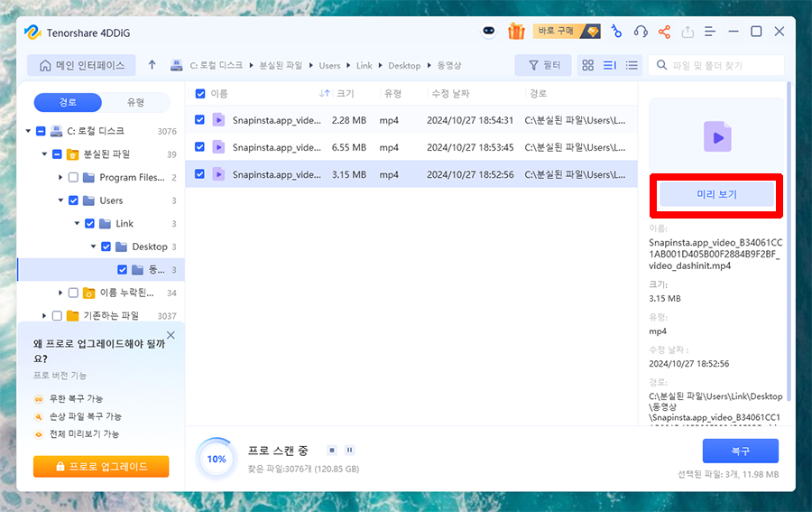Image resolution: width=812 pixels, height=512 pixels.
Task: Open the license key registration icon
Action: [x=616, y=32]
